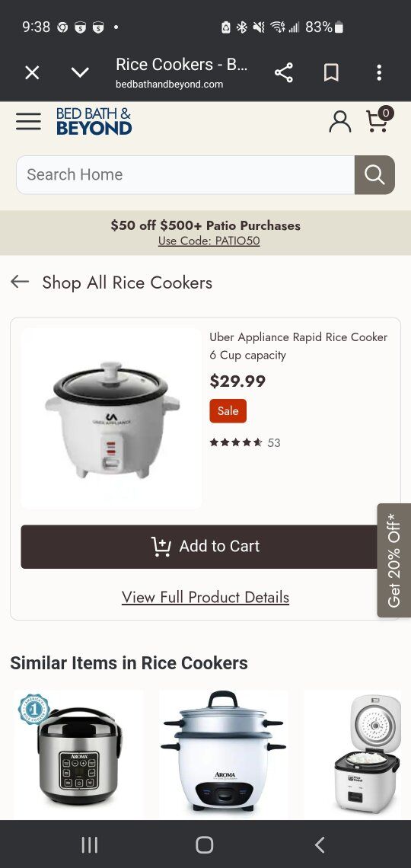The image size is (411, 868).
Task: Expand the browser tab chevron
Action: pyautogui.click(x=80, y=72)
